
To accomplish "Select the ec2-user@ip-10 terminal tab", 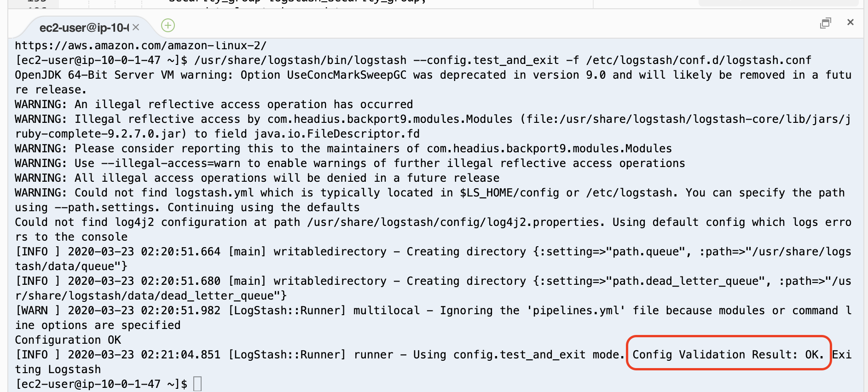I will click(84, 28).
